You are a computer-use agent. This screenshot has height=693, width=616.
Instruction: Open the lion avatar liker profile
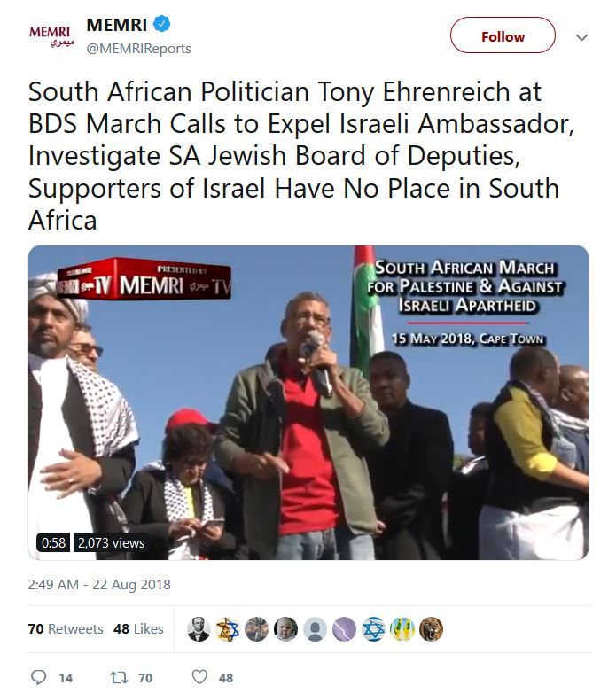432,628
